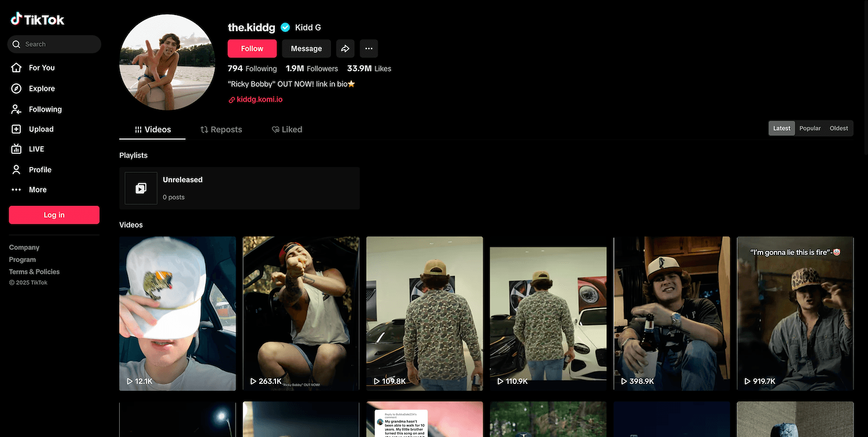The width and height of the screenshot is (868, 437).
Task: Switch to the Liked tab
Action: [287, 129]
